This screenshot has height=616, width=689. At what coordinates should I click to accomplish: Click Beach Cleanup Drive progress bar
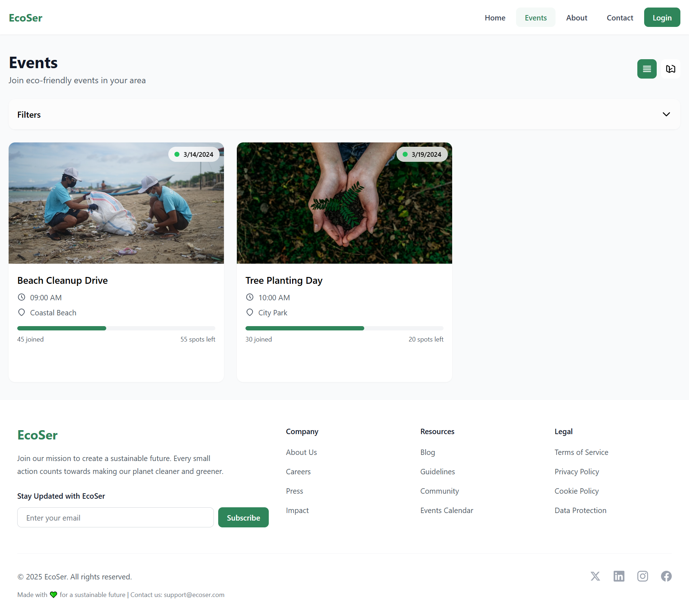click(116, 328)
